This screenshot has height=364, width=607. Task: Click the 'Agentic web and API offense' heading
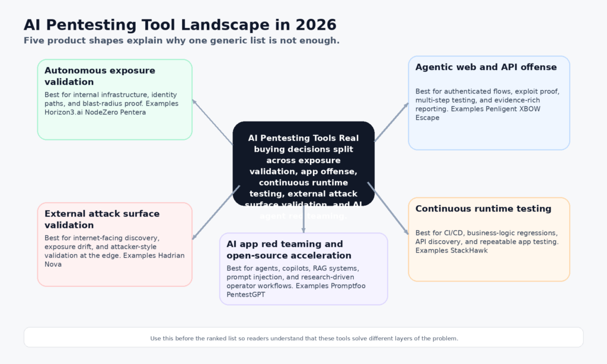pos(485,67)
